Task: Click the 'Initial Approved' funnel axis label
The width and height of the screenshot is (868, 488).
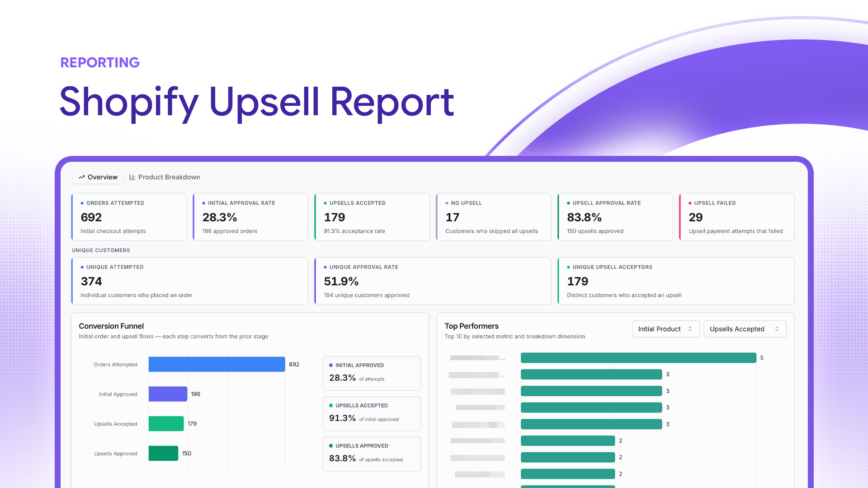Action: (x=118, y=394)
